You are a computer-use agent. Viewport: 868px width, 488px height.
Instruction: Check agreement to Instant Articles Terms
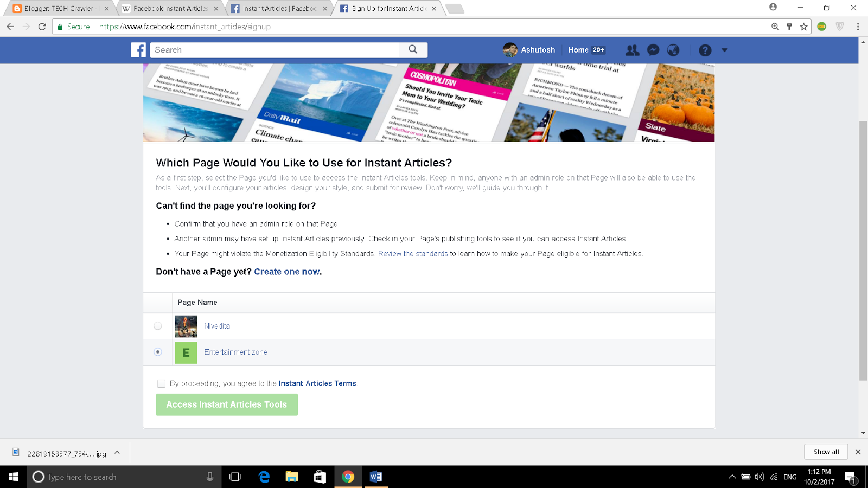161,383
